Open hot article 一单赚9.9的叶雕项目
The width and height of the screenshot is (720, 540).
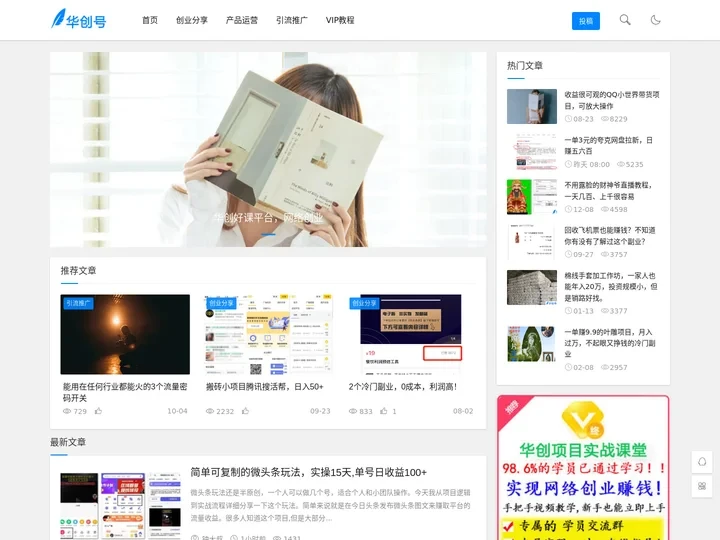610,343
